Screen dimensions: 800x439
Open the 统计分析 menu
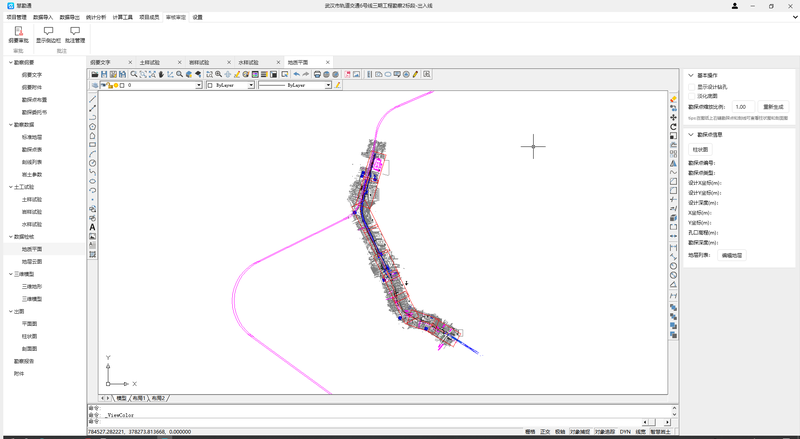(x=97, y=17)
